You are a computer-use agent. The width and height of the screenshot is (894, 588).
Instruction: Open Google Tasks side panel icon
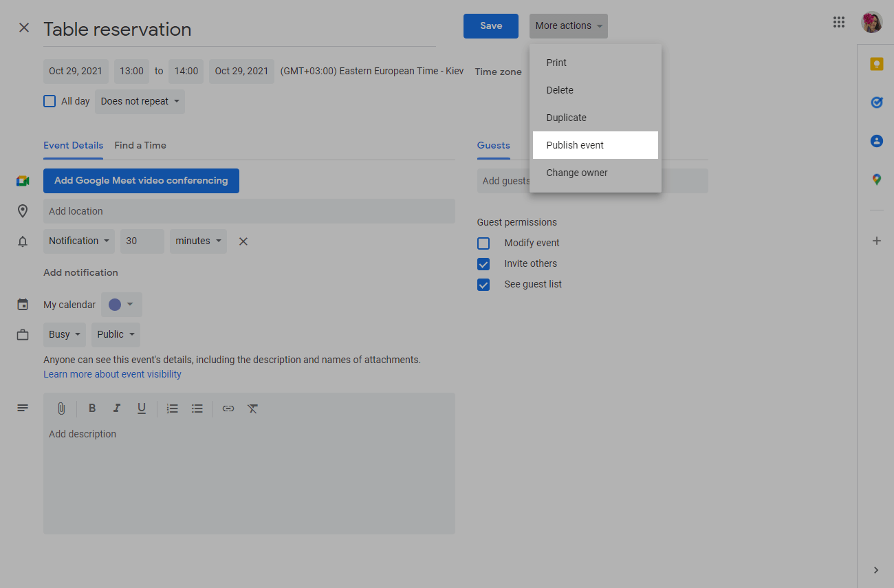[876, 102]
